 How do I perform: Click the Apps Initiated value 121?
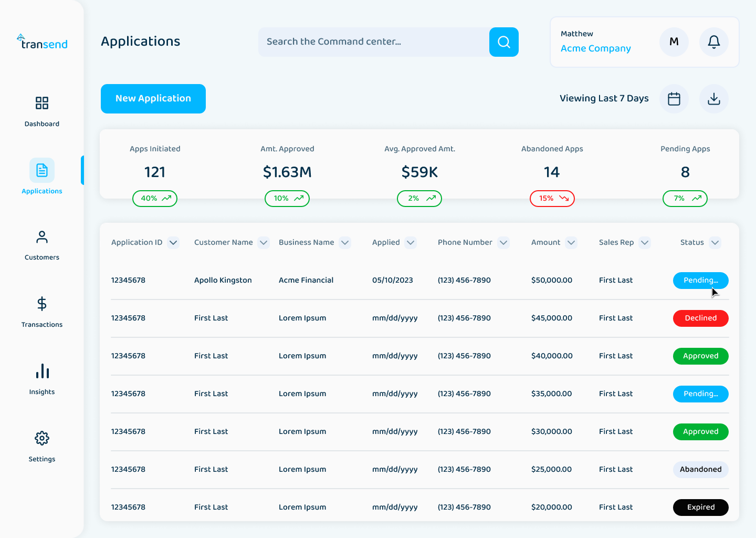[x=155, y=172]
